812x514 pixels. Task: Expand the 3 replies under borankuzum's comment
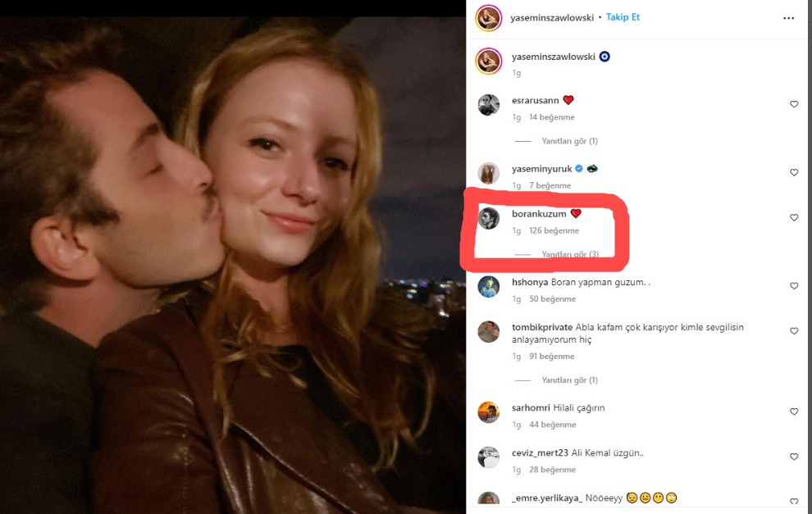570,254
